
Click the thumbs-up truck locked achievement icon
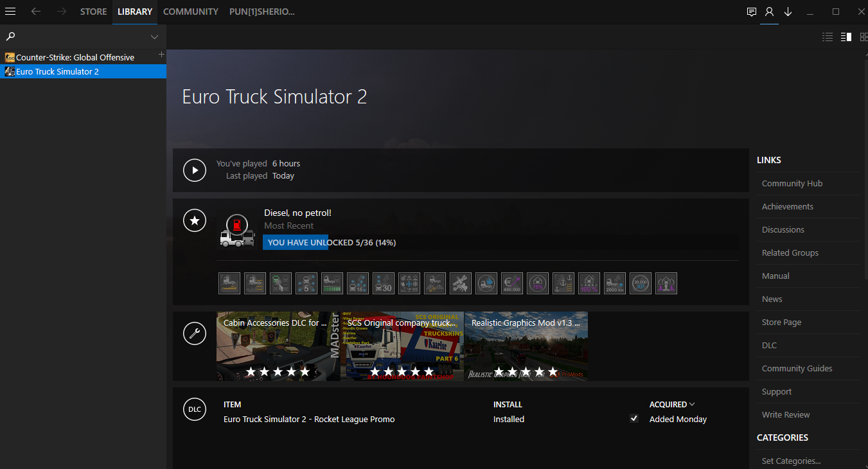[x=486, y=283]
